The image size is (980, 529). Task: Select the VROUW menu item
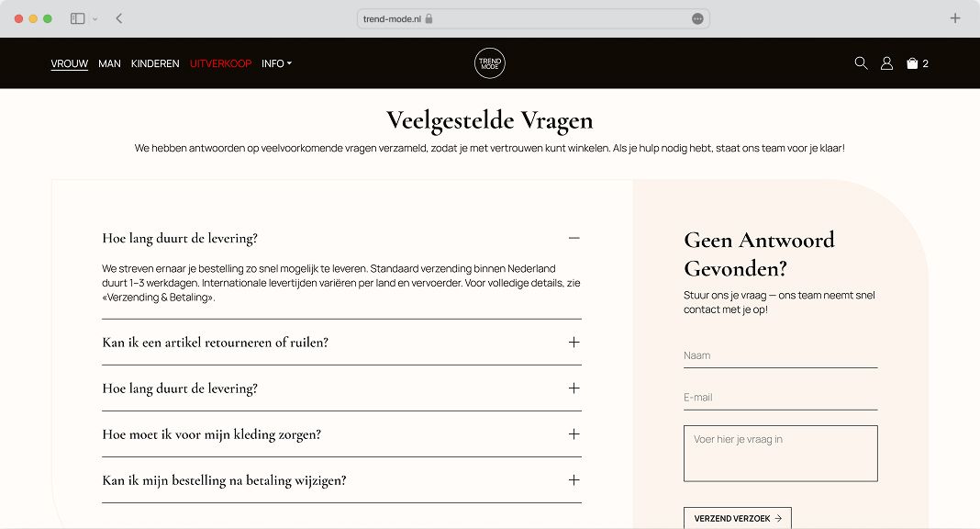click(70, 63)
